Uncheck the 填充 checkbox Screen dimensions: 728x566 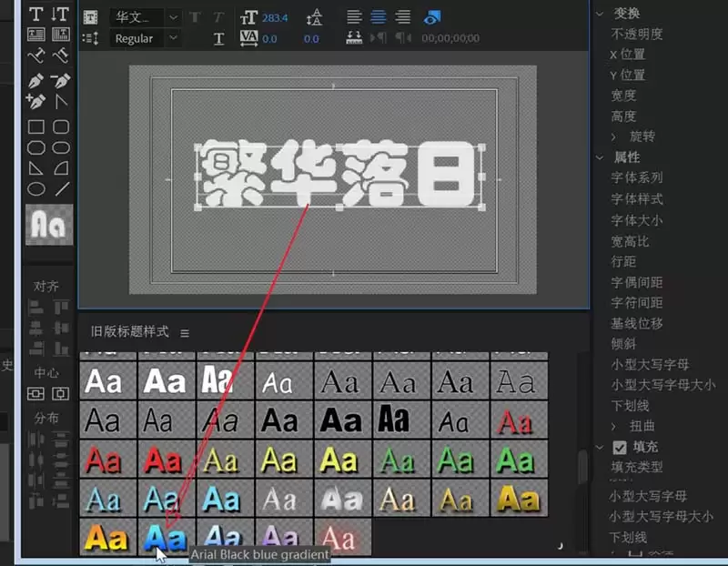[620, 447]
